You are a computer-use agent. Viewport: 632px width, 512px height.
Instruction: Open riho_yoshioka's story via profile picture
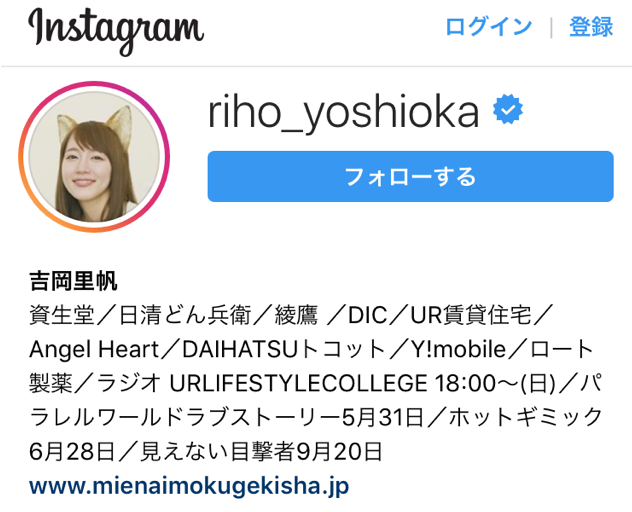point(94,157)
